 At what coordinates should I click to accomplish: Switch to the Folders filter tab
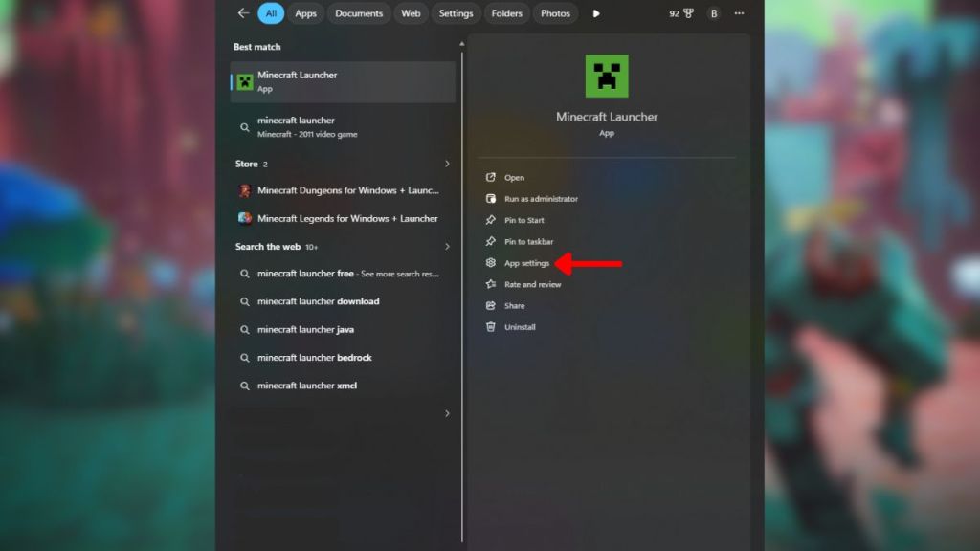(506, 13)
